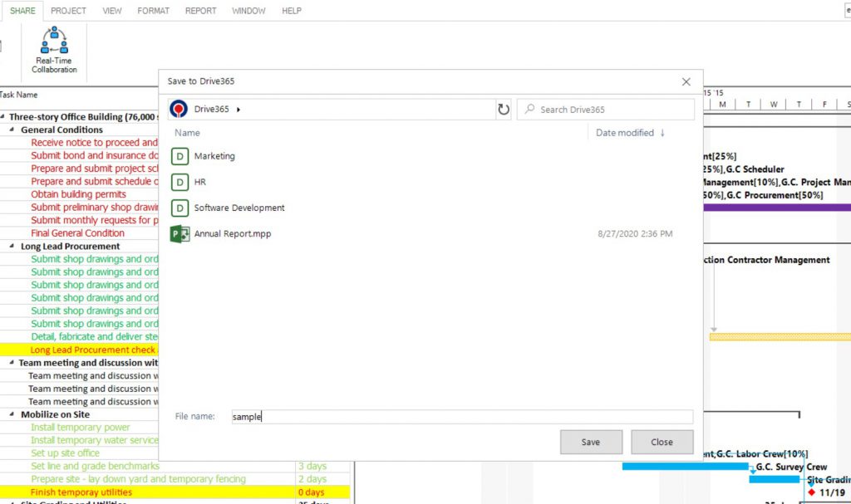
Task: Select the HR drive icon
Action: (180, 182)
